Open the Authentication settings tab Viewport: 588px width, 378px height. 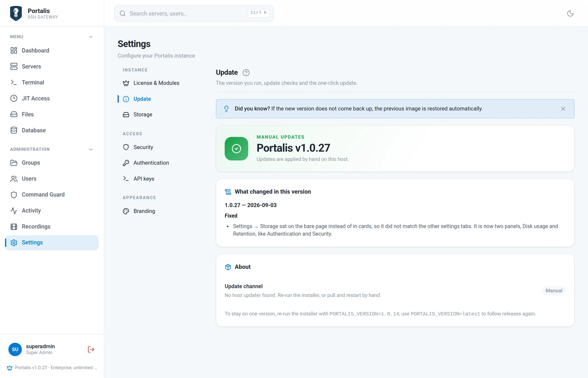click(x=162, y=163)
